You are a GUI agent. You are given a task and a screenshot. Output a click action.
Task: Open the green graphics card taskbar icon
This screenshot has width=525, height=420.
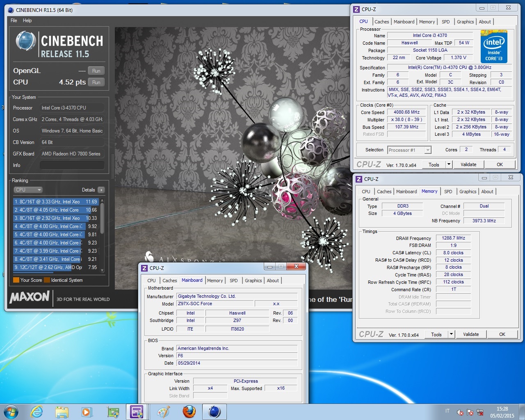113,412
